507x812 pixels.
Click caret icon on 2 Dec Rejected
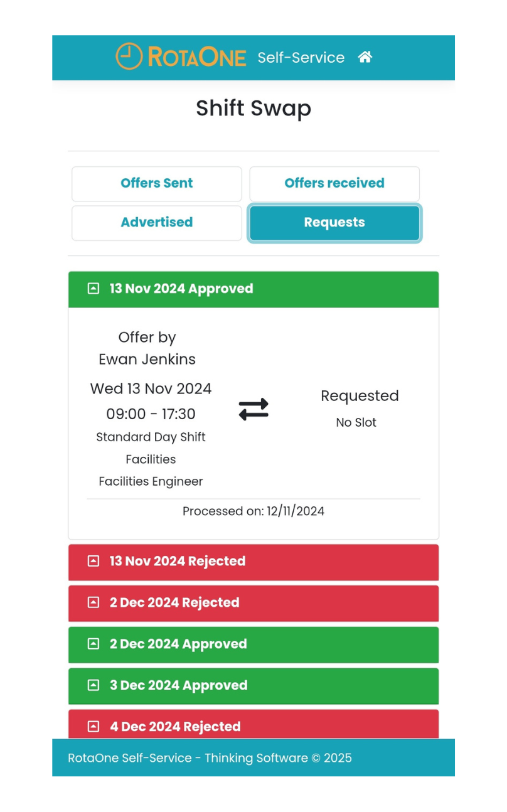click(x=93, y=602)
